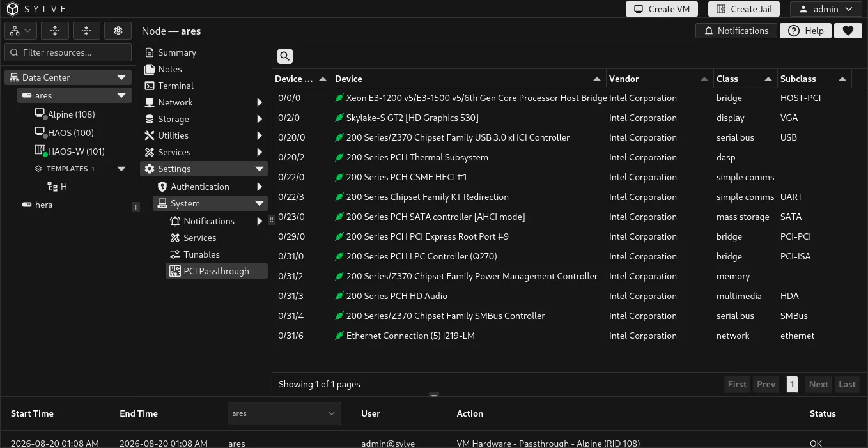Expand the Network menu arrow
The image size is (868, 448).
coord(260,102)
